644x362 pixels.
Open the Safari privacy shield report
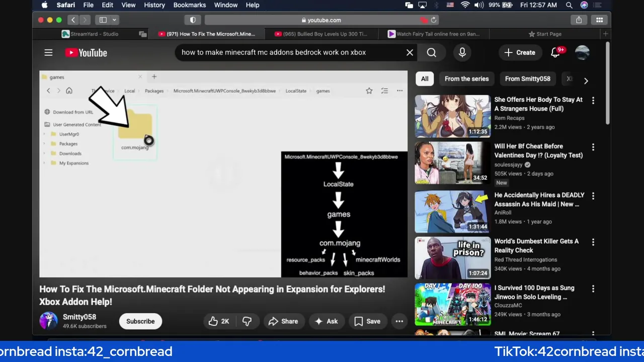tap(193, 20)
